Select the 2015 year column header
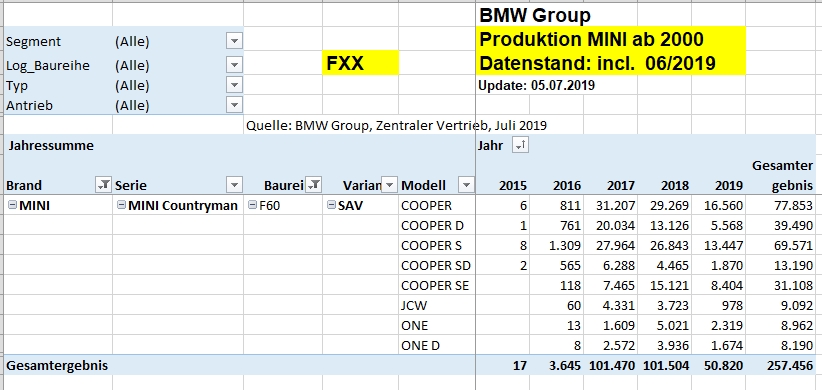 [513, 185]
